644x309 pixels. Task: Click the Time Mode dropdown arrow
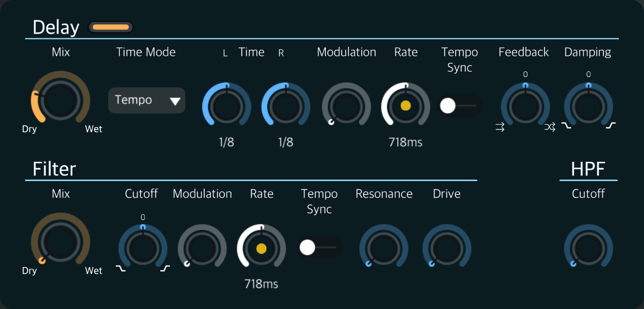pos(175,101)
